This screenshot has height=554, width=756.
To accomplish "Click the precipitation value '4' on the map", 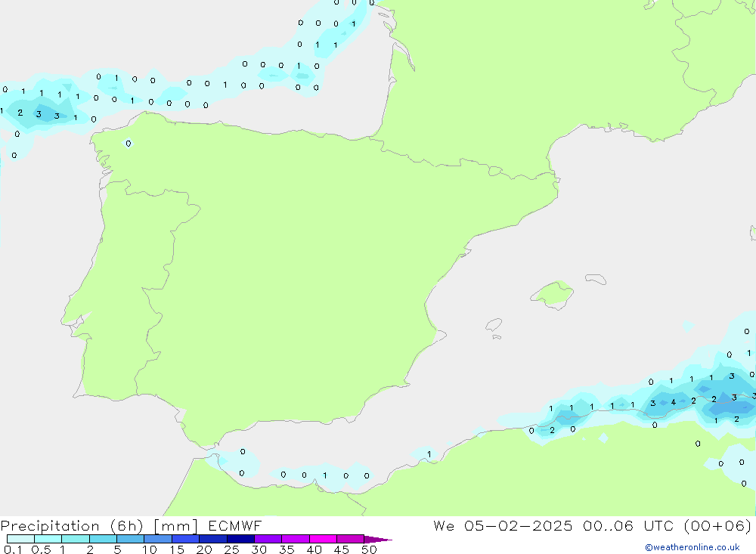I will [x=674, y=402].
